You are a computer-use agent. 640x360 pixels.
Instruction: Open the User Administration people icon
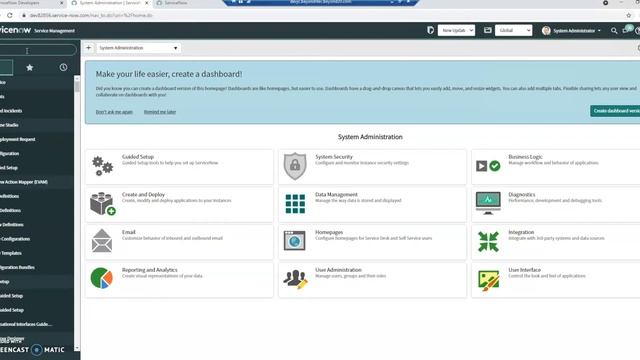click(295, 279)
